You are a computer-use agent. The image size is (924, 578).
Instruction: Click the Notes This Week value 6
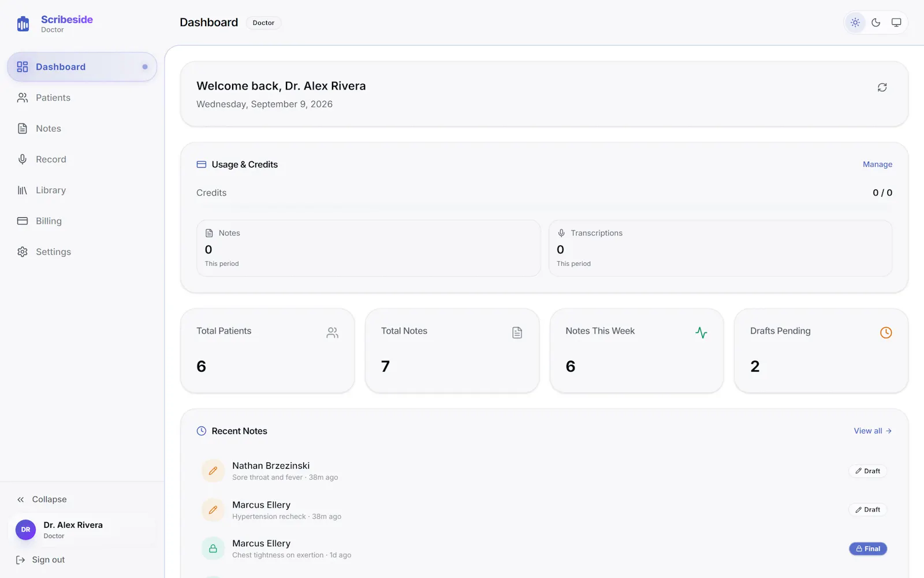pyautogui.click(x=571, y=366)
